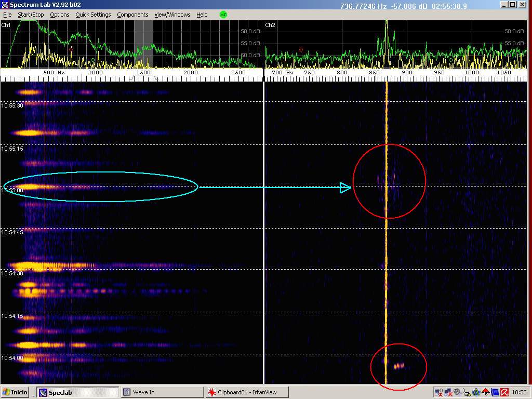The width and height of the screenshot is (532, 399).
Task: Open the Start/Stop menu
Action: [x=31, y=15]
